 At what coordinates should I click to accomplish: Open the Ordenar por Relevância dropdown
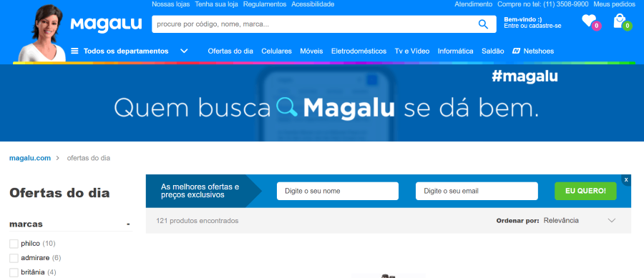tap(580, 221)
